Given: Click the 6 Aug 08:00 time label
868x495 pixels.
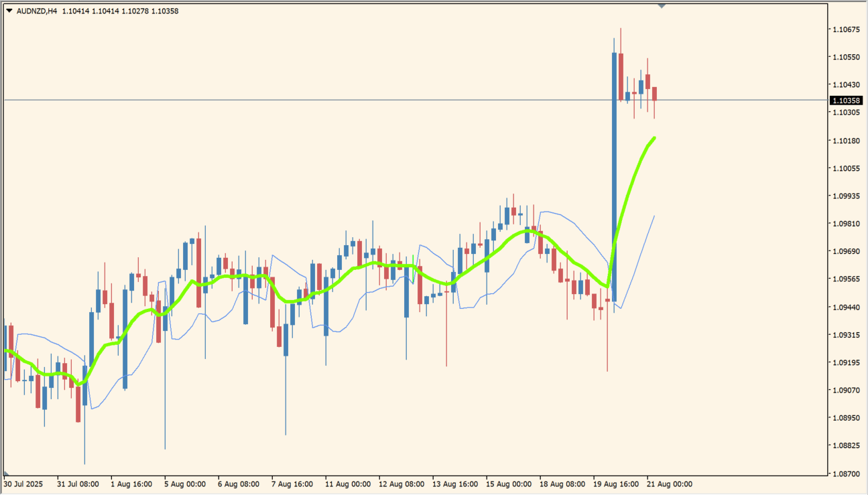Looking at the screenshot, I should tap(239, 484).
